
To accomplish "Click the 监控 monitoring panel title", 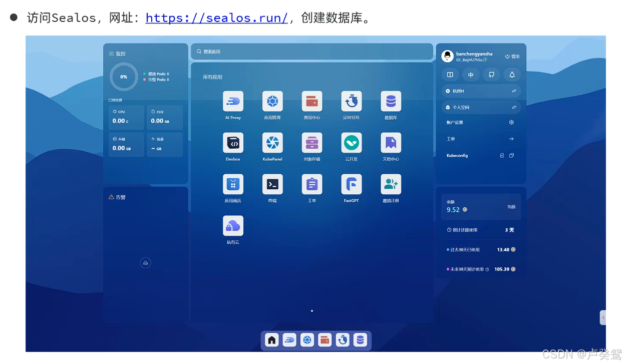I will [121, 54].
